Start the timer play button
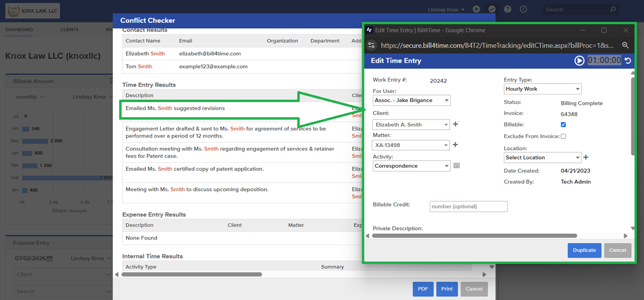 (579, 61)
